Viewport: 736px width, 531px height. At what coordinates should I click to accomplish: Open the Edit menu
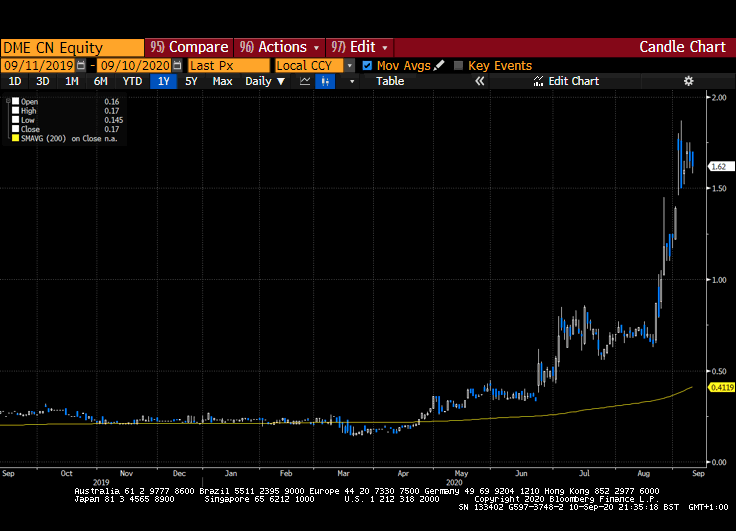(x=360, y=47)
